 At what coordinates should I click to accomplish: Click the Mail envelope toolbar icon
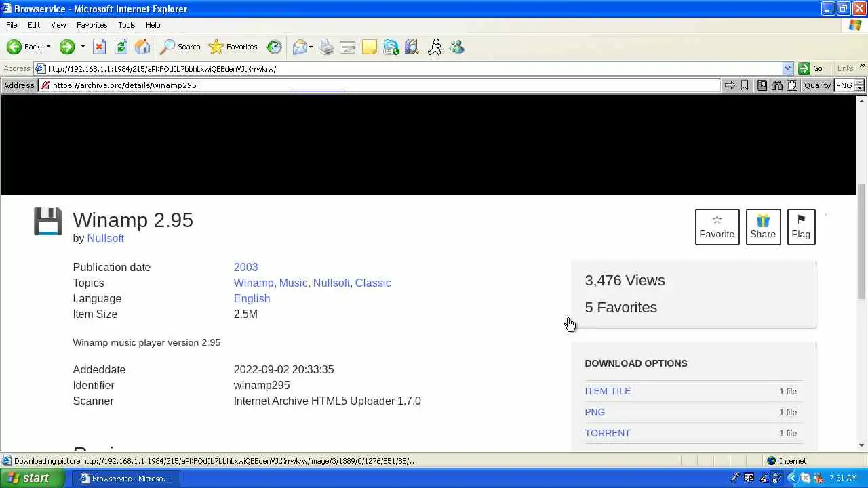(x=299, y=47)
